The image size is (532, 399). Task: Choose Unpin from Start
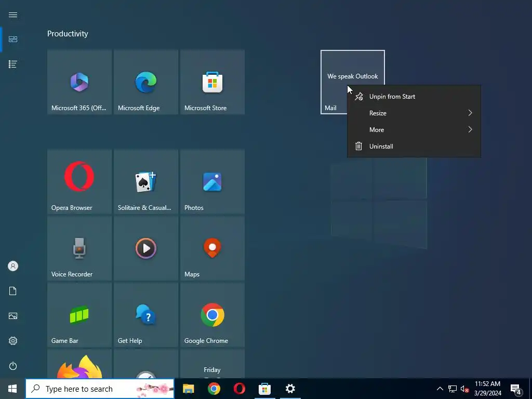(x=414, y=97)
